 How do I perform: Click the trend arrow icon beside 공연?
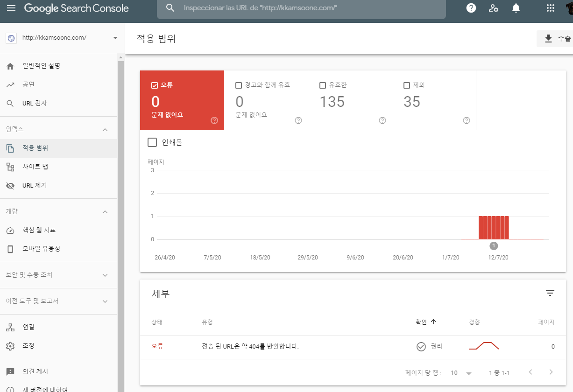tap(10, 85)
